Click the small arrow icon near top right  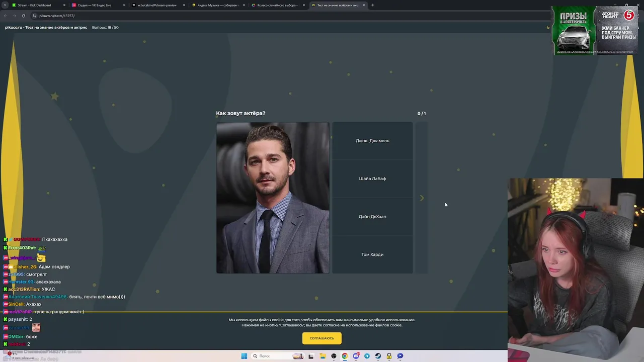click(x=548, y=28)
